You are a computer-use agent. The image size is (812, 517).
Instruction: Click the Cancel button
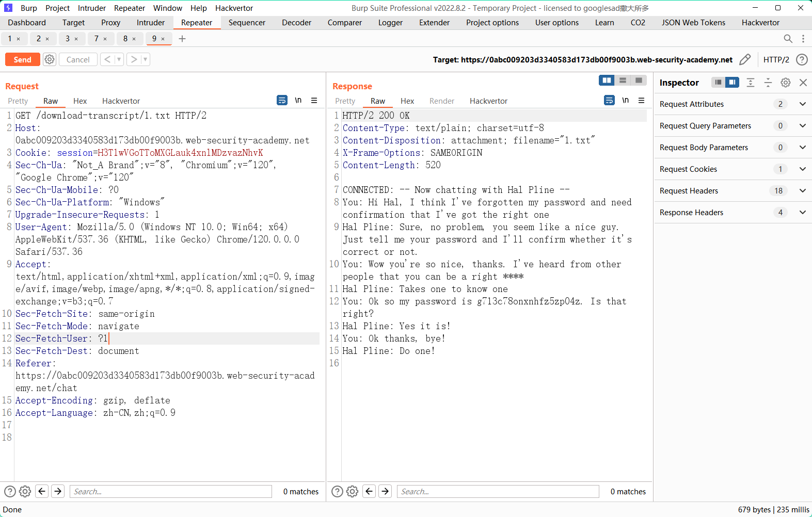click(78, 59)
